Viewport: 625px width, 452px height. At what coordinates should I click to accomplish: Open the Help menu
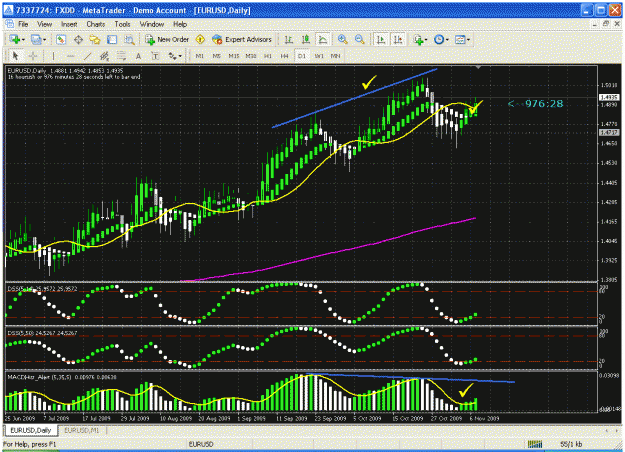(180, 24)
